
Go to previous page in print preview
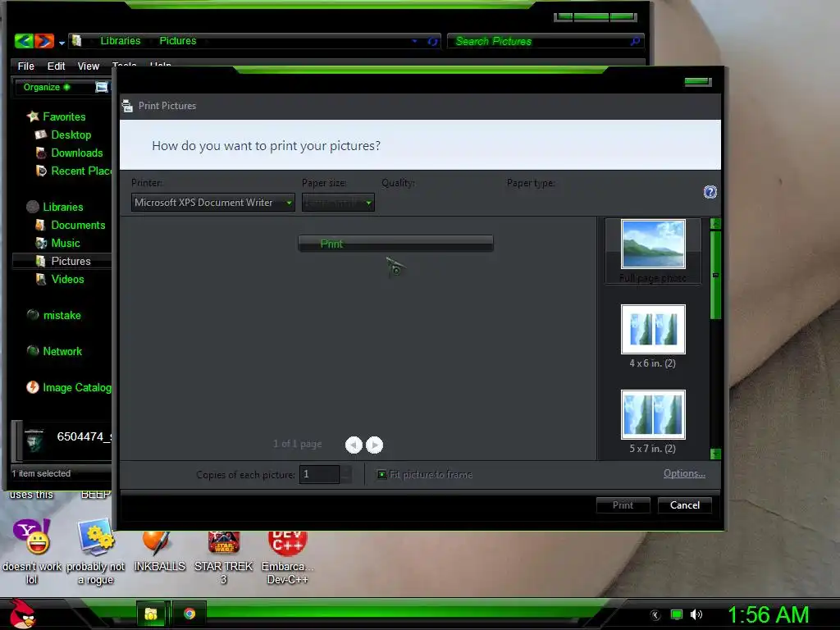pos(354,445)
